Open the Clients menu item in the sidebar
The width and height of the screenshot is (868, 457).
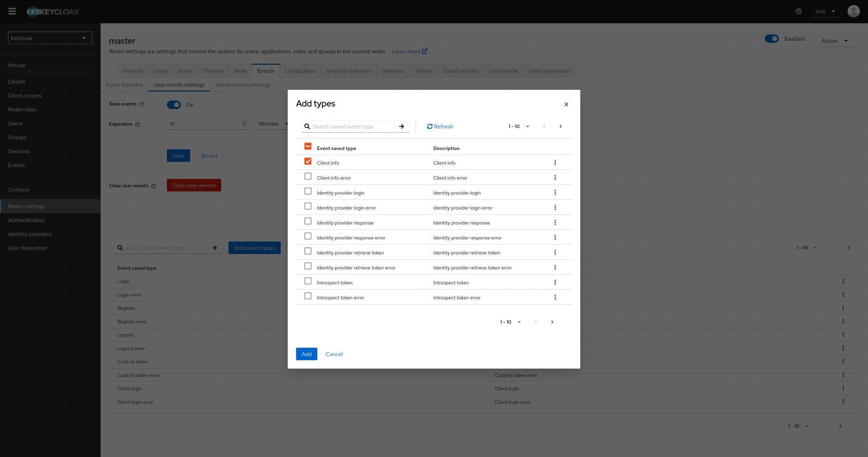pyautogui.click(x=17, y=81)
